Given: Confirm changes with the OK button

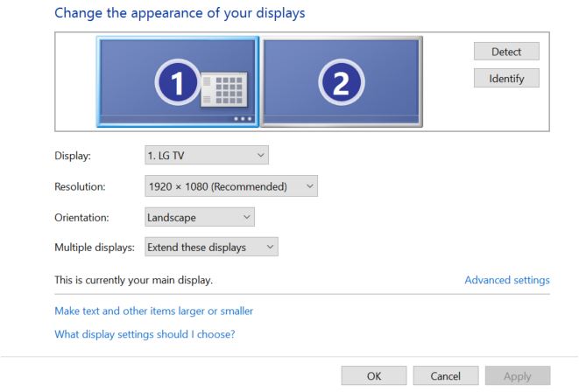Looking at the screenshot, I should pos(374,375).
